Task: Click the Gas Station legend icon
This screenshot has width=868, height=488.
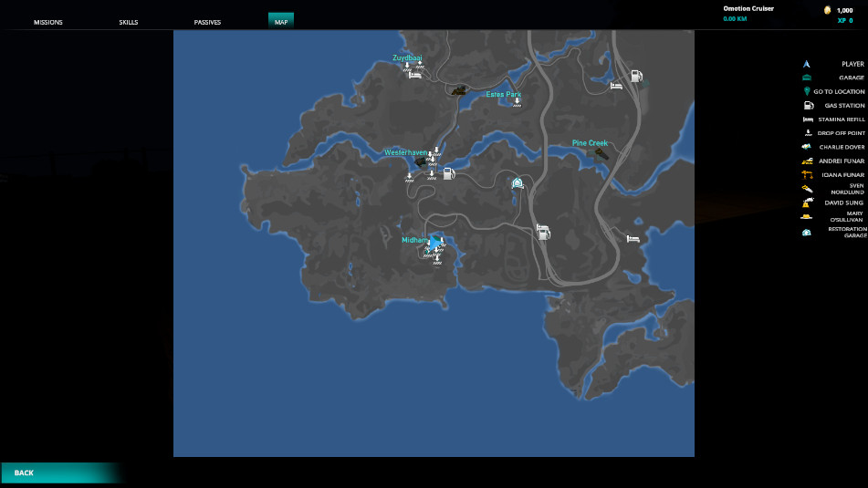Action: click(808, 105)
